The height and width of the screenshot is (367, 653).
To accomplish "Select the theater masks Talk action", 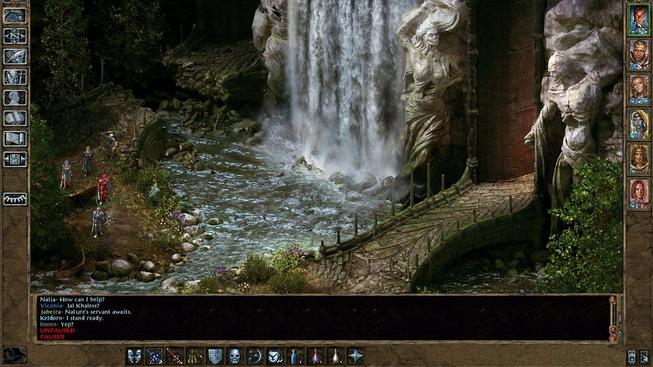I will [x=134, y=356].
